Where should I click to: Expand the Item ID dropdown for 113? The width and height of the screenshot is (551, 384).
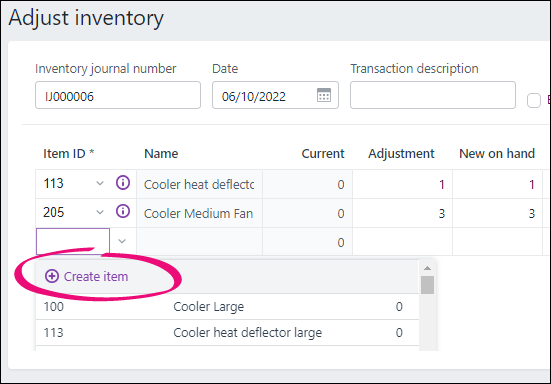click(x=100, y=183)
